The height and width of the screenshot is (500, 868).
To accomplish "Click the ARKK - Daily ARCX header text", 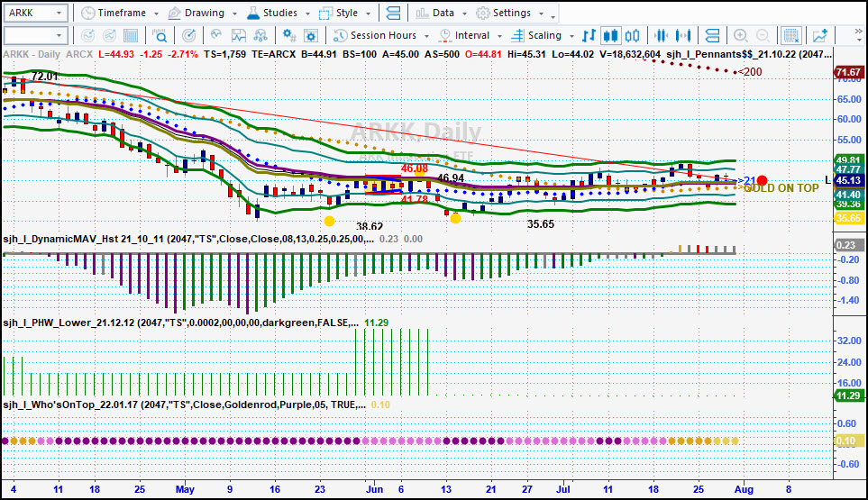I will [x=48, y=54].
